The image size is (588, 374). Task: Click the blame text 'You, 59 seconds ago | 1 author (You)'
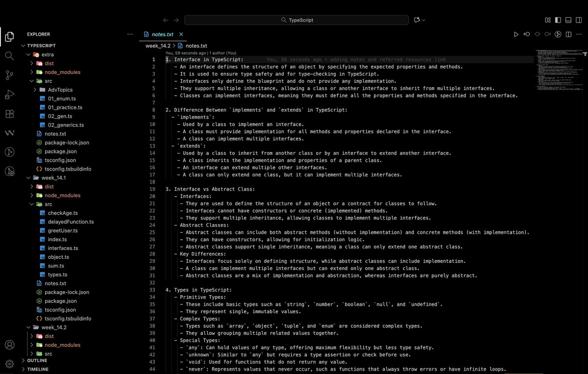tap(201, 53)
